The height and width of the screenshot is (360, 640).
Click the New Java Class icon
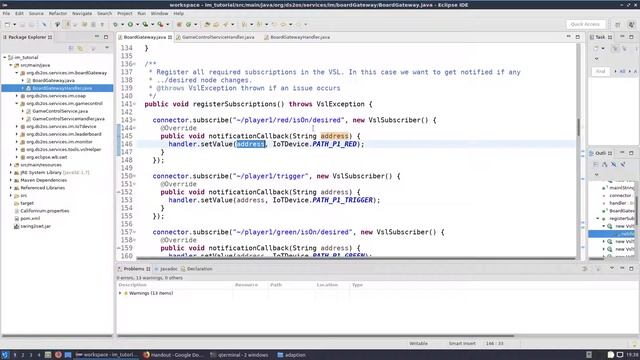[x=189, y=24]
